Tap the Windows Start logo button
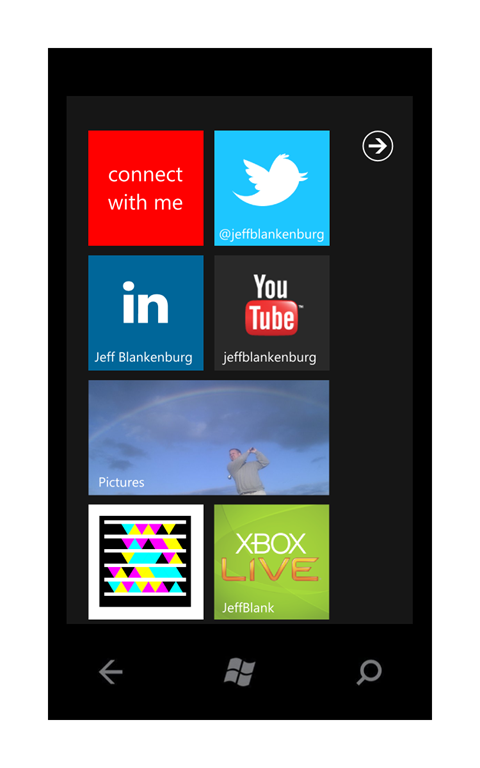 click(240, 672)
